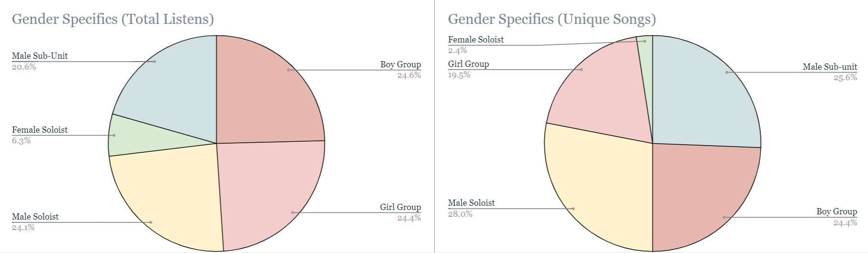Click the 'Girl Group' 19.5% label

tap(469, 69)
